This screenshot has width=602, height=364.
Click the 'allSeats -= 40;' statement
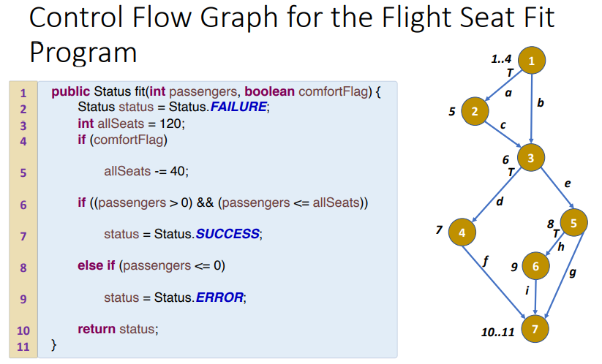146,171
